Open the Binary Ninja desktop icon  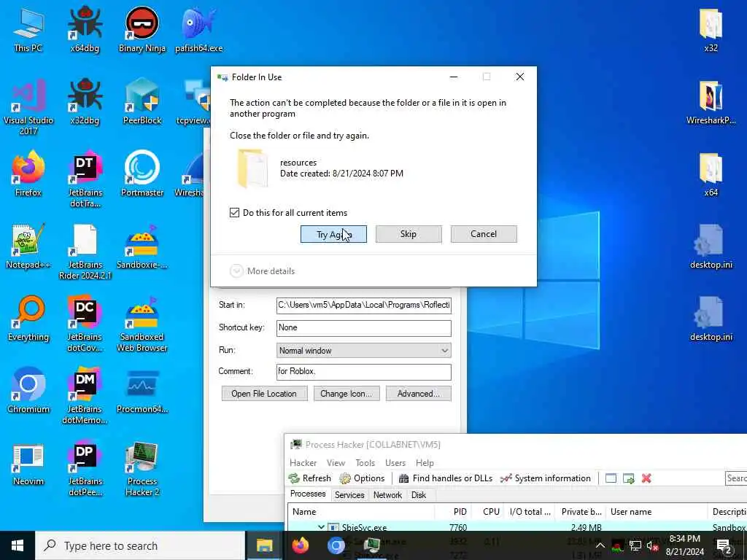[x=142, y=29]
